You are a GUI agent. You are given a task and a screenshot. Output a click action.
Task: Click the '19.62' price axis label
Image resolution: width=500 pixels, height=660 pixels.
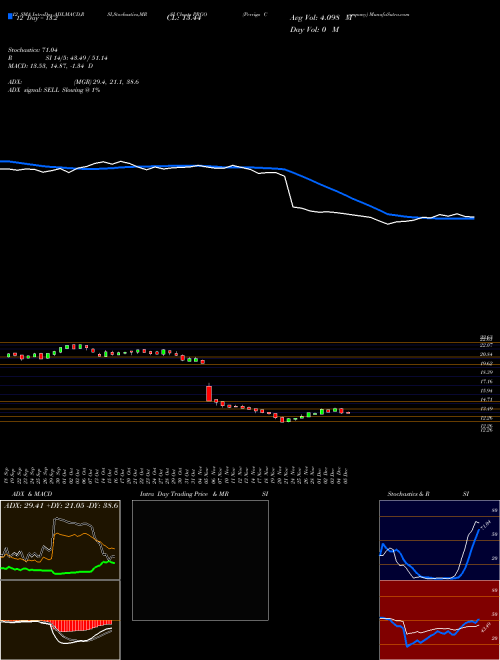click(x=487, y=363)
